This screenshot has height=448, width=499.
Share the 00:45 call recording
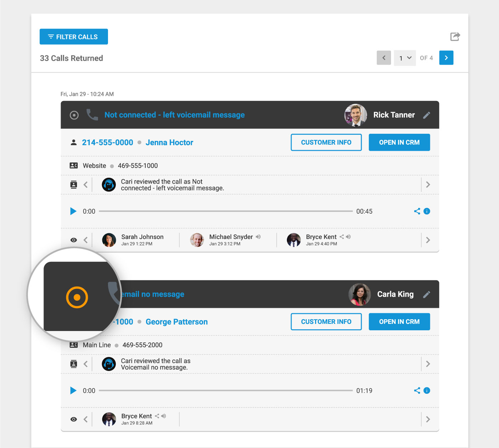pos(417,211)
